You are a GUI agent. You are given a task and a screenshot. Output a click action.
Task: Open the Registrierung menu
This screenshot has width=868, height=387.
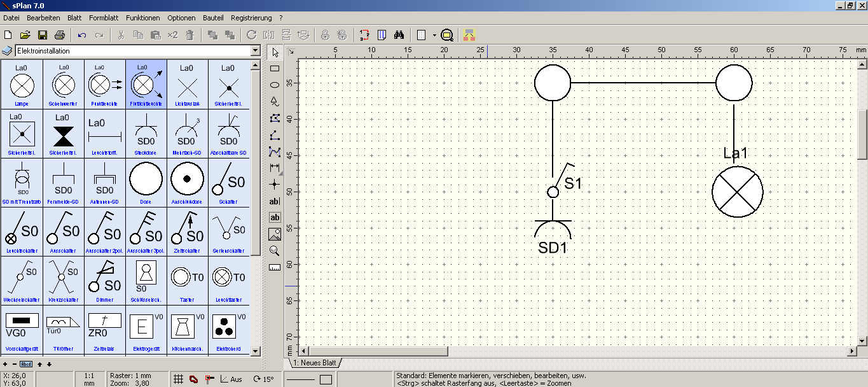[251, 18]
